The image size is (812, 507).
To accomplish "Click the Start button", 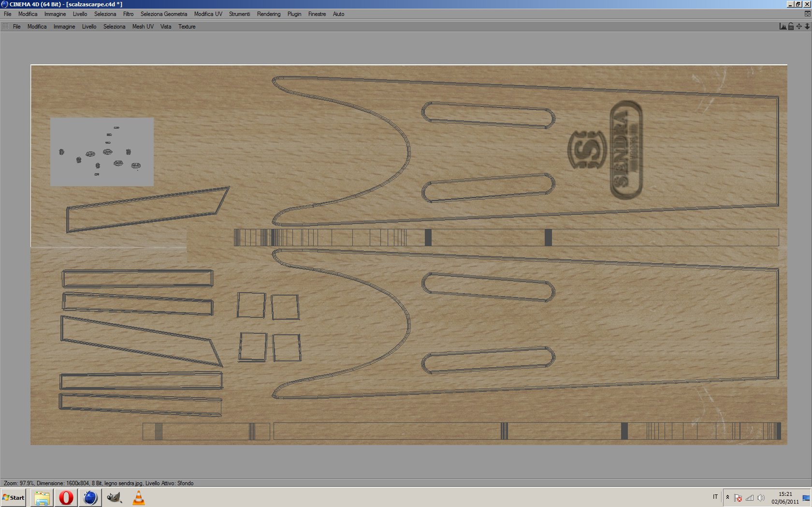I will pos(14,497).
